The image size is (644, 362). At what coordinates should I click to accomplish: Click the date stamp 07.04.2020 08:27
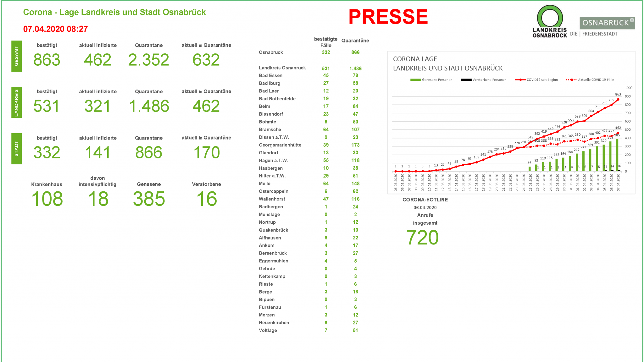point(55,29)
